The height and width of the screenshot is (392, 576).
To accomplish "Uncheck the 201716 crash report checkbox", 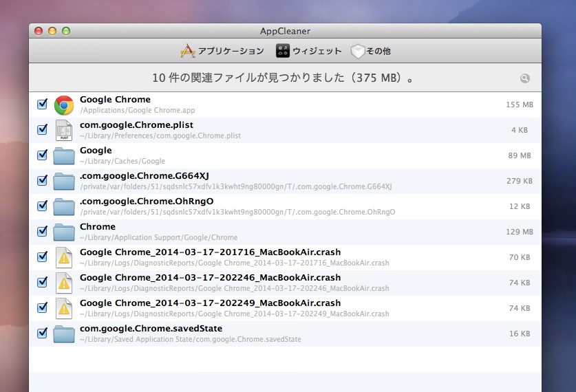I will coord(42,257).
